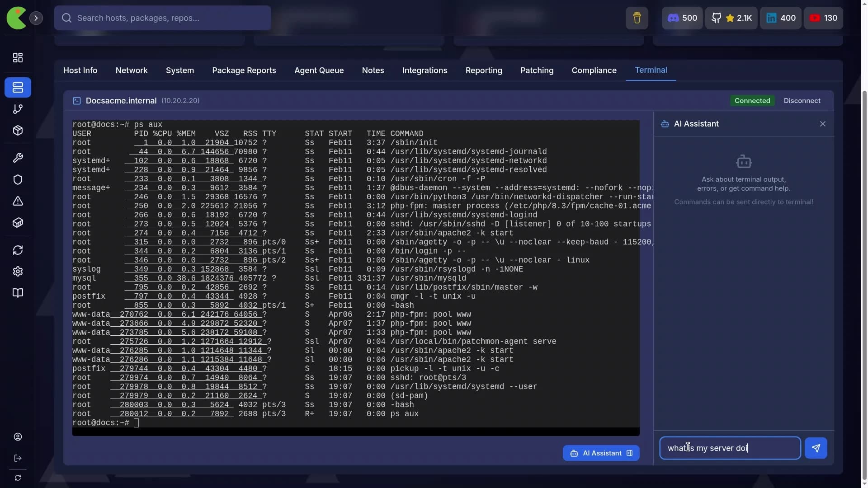868x488 pixels.
Task: Click the logout icon in sidebar
Action: pos(18,458)
